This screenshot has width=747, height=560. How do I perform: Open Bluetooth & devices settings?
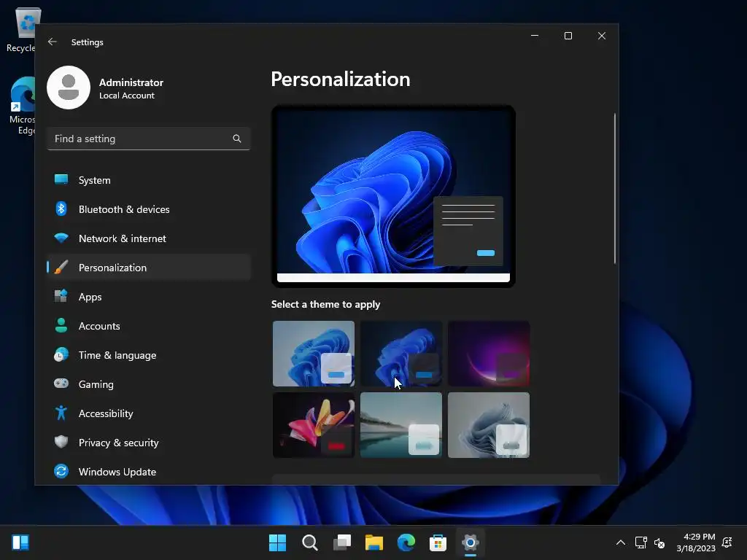149,209
